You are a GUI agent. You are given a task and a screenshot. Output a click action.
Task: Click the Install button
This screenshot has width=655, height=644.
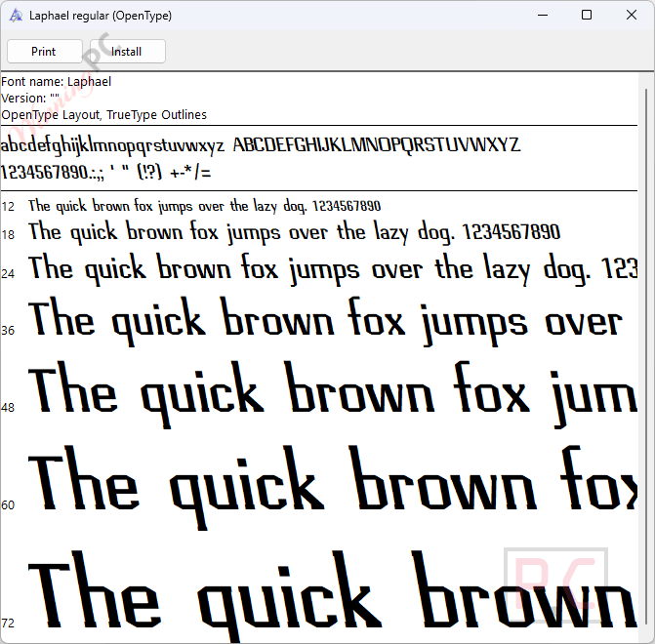[128, 52]
